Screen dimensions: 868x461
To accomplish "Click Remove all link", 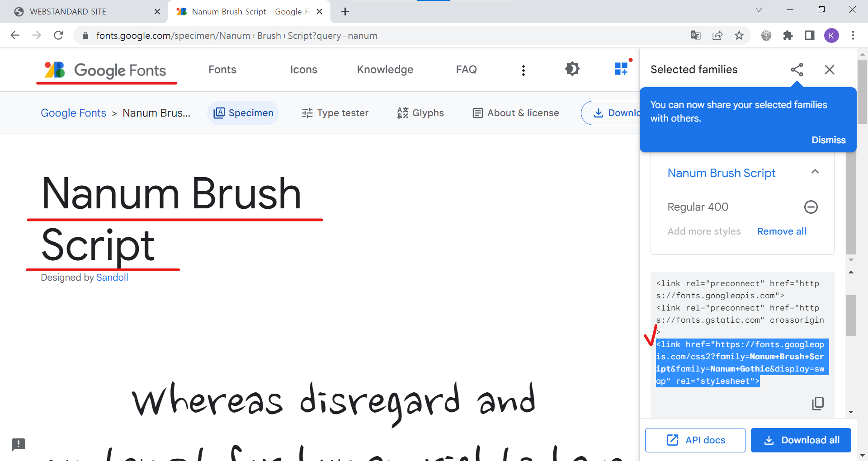I will pyautogui.click(x=782, y=231).
